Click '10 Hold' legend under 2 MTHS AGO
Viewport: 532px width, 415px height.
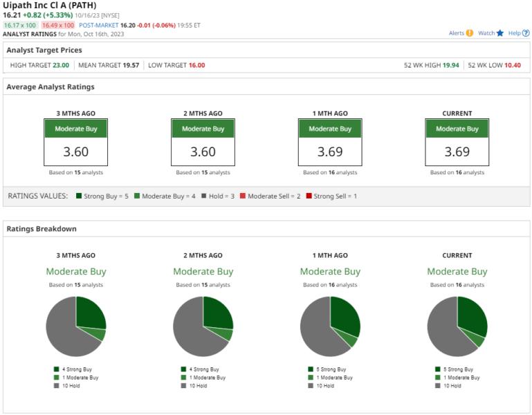(x=194, y=386)
